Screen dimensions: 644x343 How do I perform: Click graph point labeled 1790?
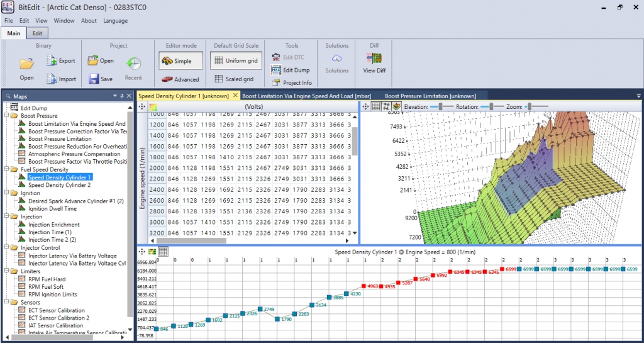click(277, 318)
